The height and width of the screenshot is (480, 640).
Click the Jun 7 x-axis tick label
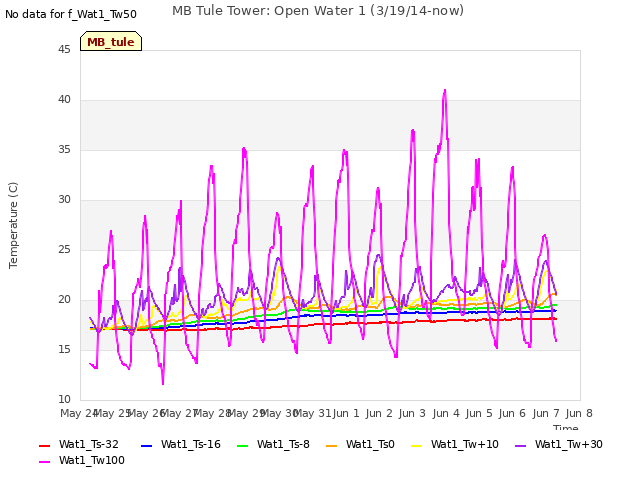(546, 413)
